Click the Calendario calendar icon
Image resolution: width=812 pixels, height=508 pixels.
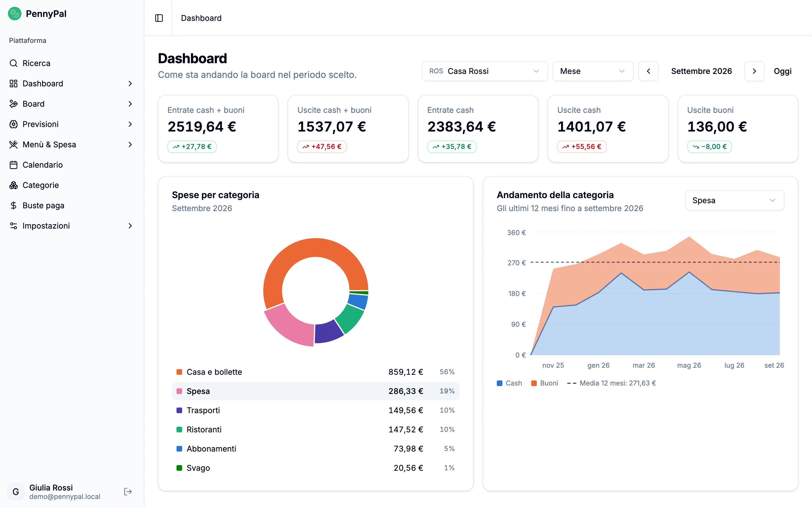(14, 165)
